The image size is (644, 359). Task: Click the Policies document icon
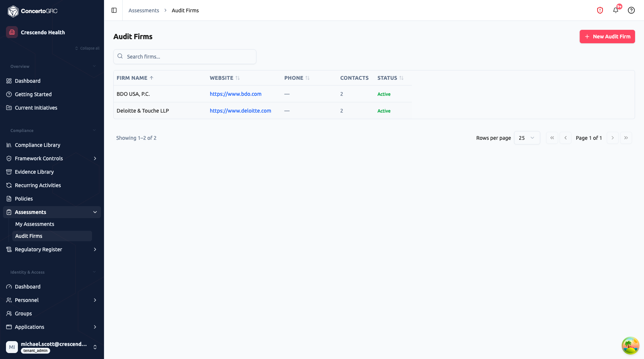[x=9, y=199]
